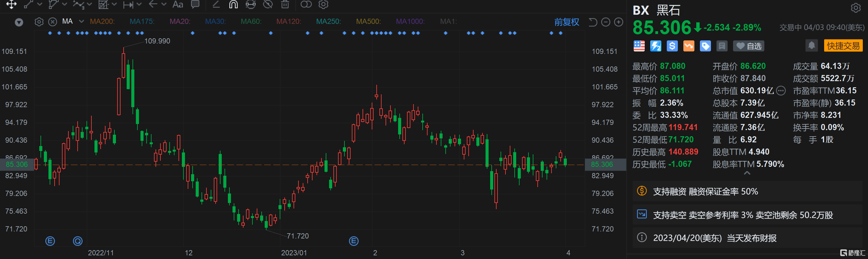Screen dimensions: 868x259
Task: Open the MA indicator type dropdown
Action: (x=81, y=21)
